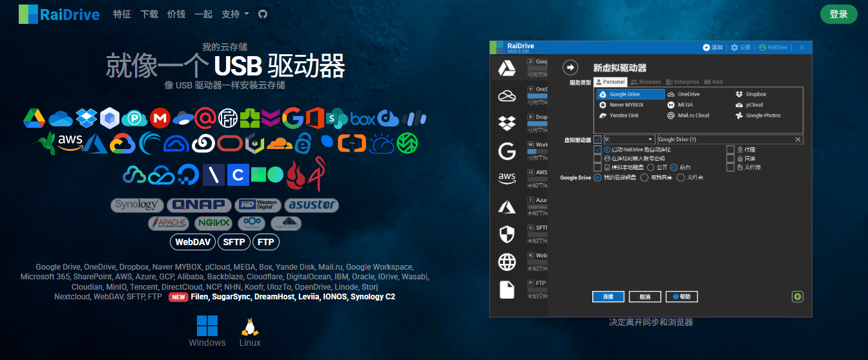Select the 文件夹 radio option
The image size is (868, 360).
click(680, 177)
